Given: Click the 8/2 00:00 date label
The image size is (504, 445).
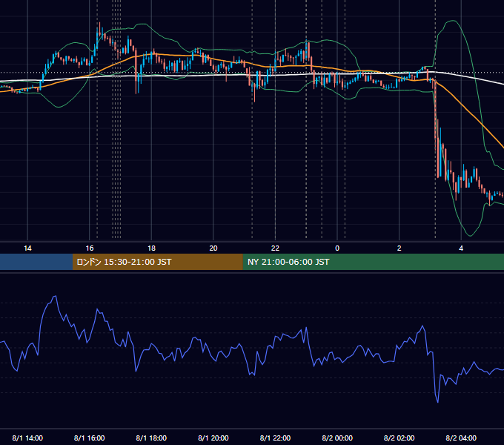Looking at the screenshot, I should pyautogui.click(x=337, y=438).
